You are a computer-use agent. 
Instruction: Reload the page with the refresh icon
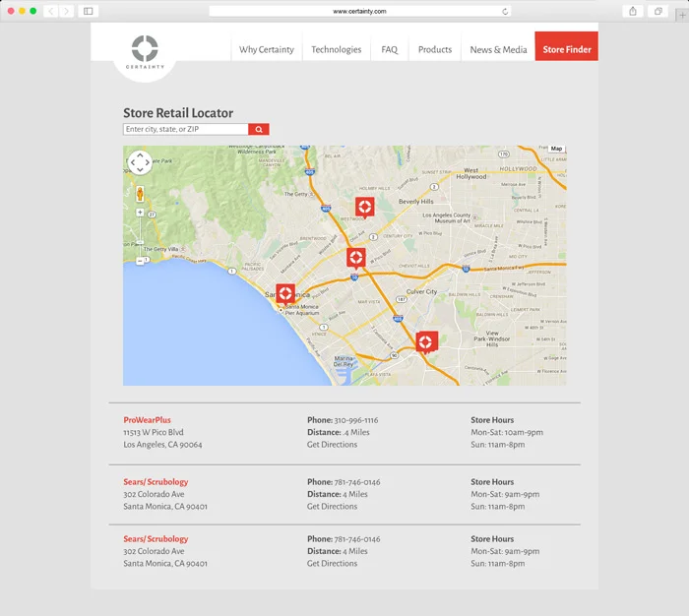pyautogui.click(x=505, y=12)
